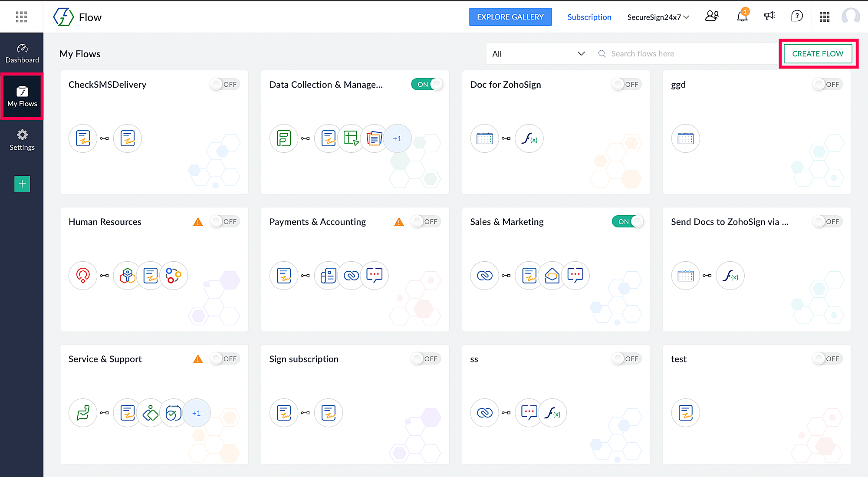Open the notifications bell icon

click(742, 16)
